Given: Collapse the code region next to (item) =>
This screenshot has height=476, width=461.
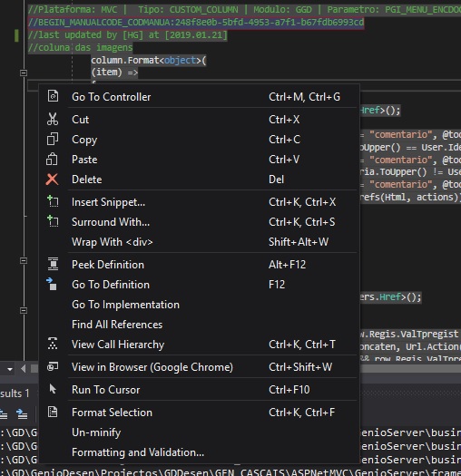Looking at the screenshot, I should [24, 73].
